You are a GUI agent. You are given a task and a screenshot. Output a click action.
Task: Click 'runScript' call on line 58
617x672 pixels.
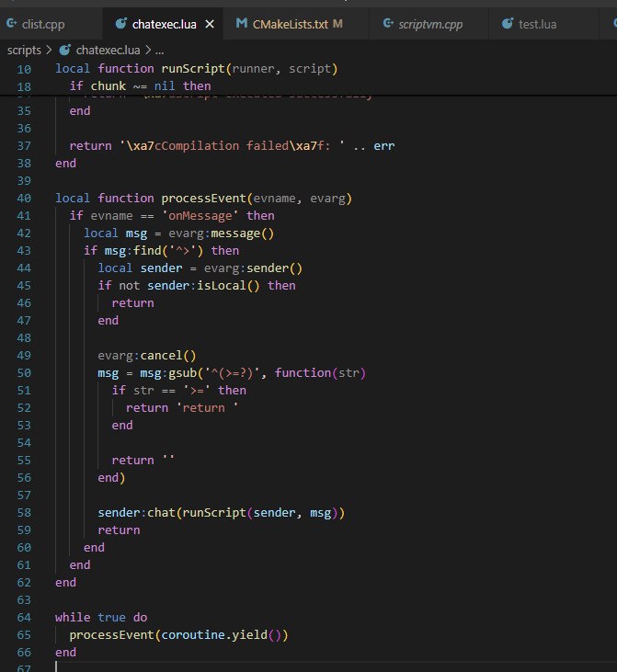pyautogui.click(x=214, y=513)
